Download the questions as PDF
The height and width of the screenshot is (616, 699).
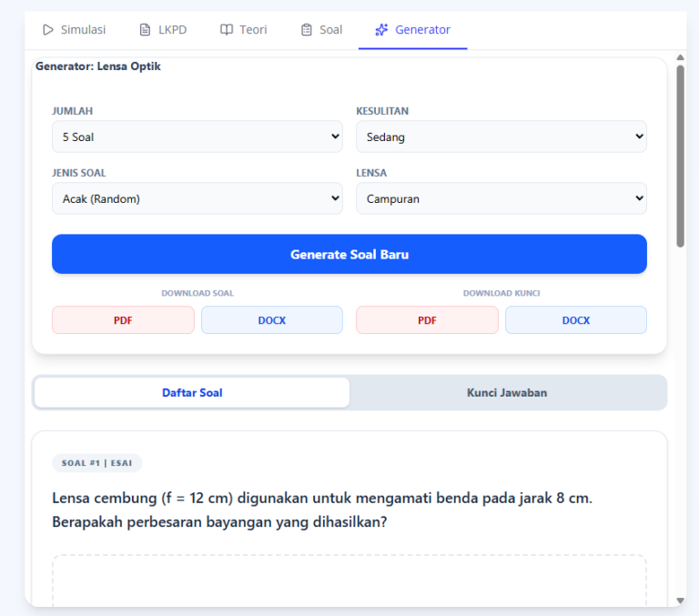[123, 320]
